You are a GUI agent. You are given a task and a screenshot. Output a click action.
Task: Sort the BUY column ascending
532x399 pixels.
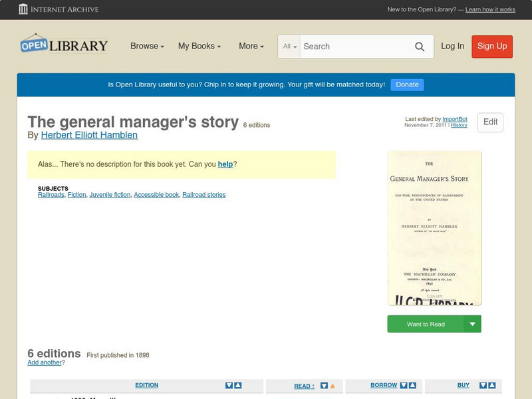(x=491, y=385)
